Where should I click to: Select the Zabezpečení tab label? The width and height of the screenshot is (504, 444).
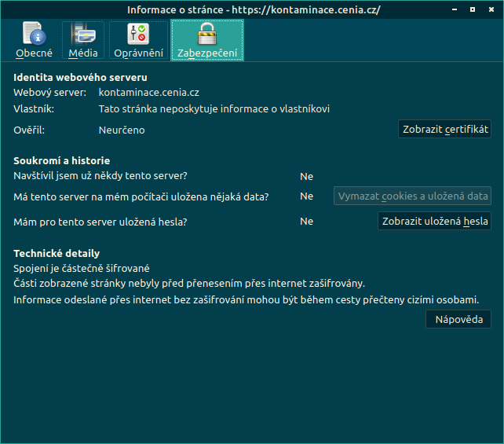[207, 53]
